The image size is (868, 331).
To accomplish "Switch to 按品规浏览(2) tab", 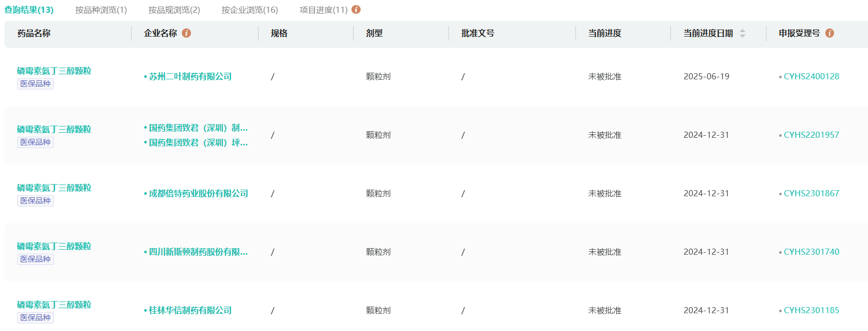I will (174, 10).
